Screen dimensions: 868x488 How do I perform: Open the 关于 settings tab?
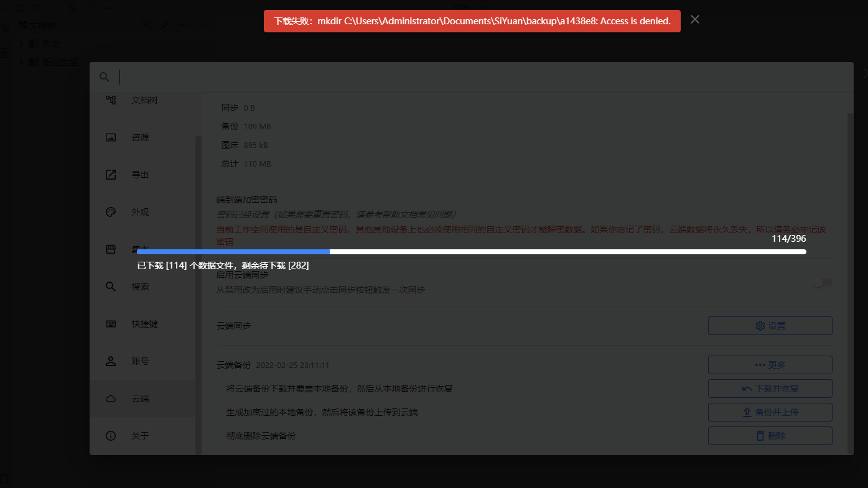pyautogui.click(x=142, y=436)
